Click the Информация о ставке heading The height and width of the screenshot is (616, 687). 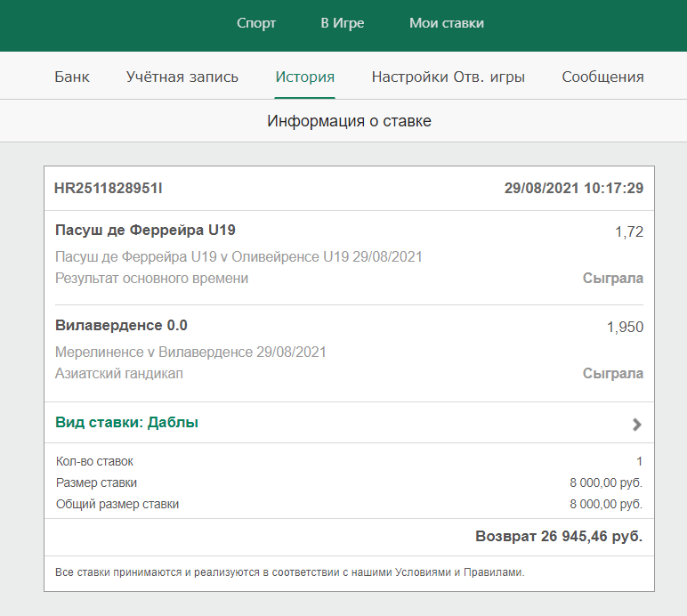[x=349, y=121]
